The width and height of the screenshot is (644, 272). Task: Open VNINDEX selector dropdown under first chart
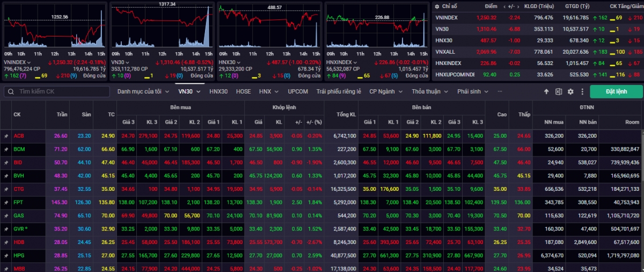coord(18,62)
